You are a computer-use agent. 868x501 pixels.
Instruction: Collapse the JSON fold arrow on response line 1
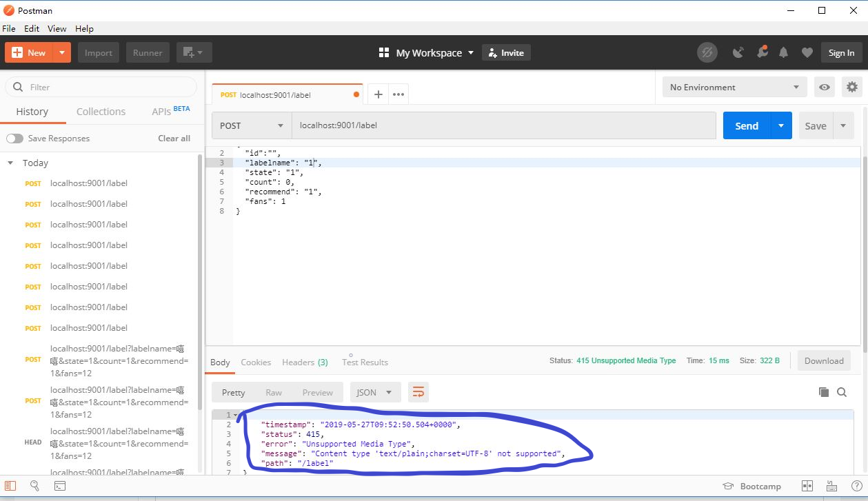click(x=235, y=415)
